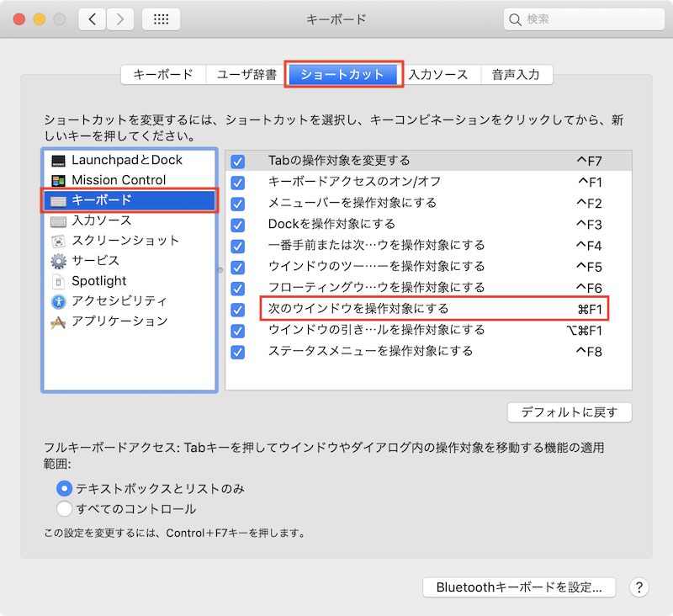Click the split divider handle between lists
673x616 pixels.
point(220,270)
